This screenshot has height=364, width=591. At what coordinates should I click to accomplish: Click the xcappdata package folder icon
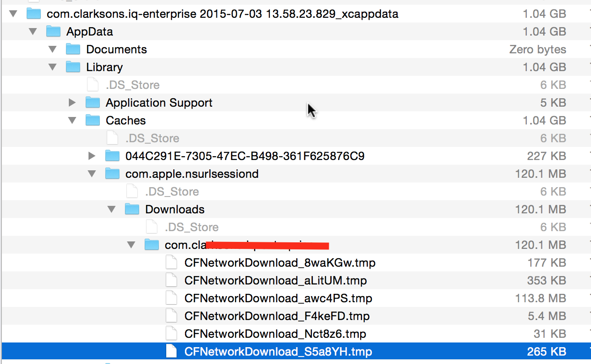[x=34, y=14]
